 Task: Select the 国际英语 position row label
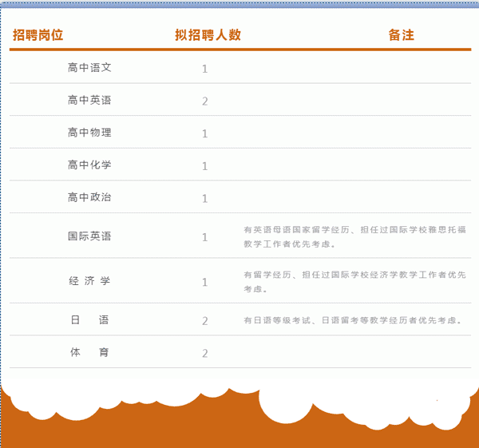[x=89, y=236]
